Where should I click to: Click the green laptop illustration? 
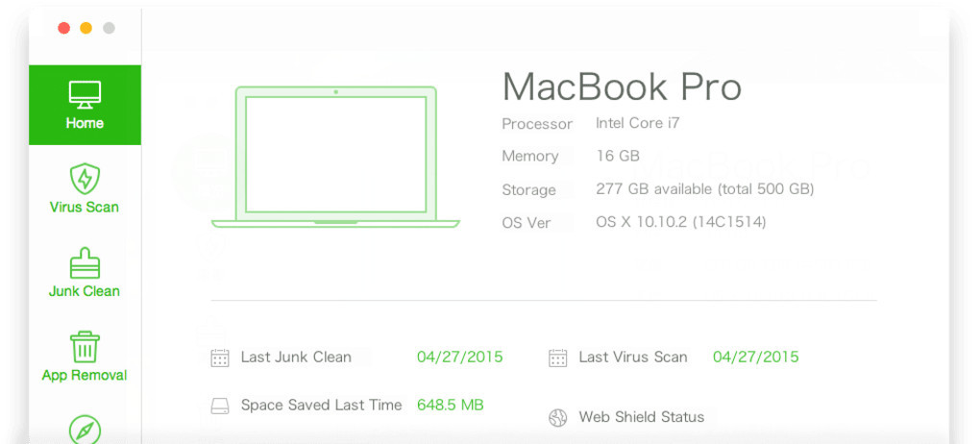pyautogui.click(x=335, y=158)
